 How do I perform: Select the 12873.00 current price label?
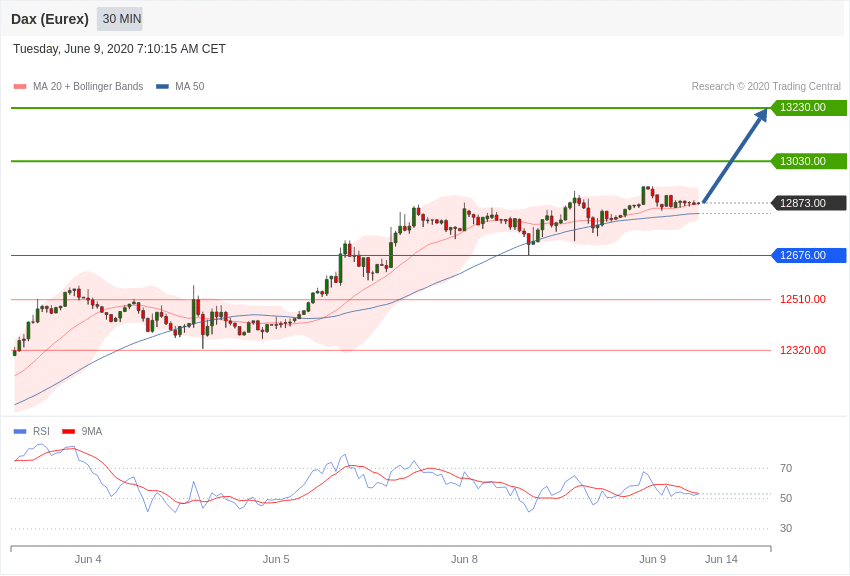pyautogui.click(x=808, y=203)
